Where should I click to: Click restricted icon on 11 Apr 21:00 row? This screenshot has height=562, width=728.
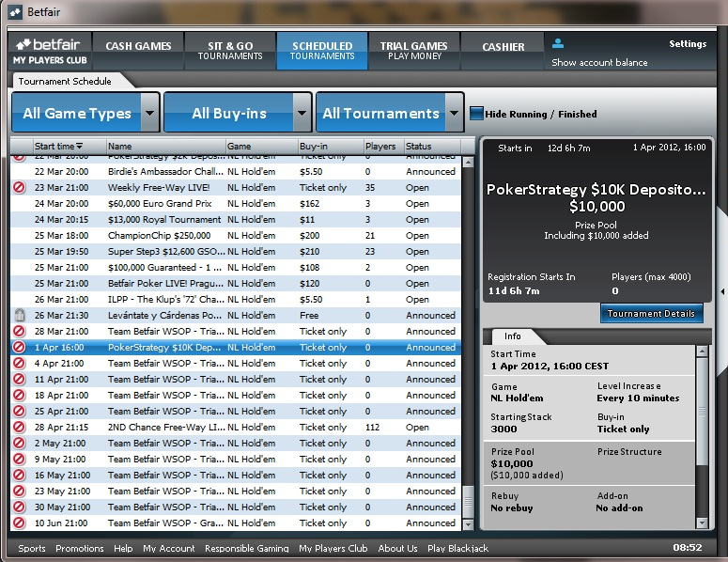point(19,379)
